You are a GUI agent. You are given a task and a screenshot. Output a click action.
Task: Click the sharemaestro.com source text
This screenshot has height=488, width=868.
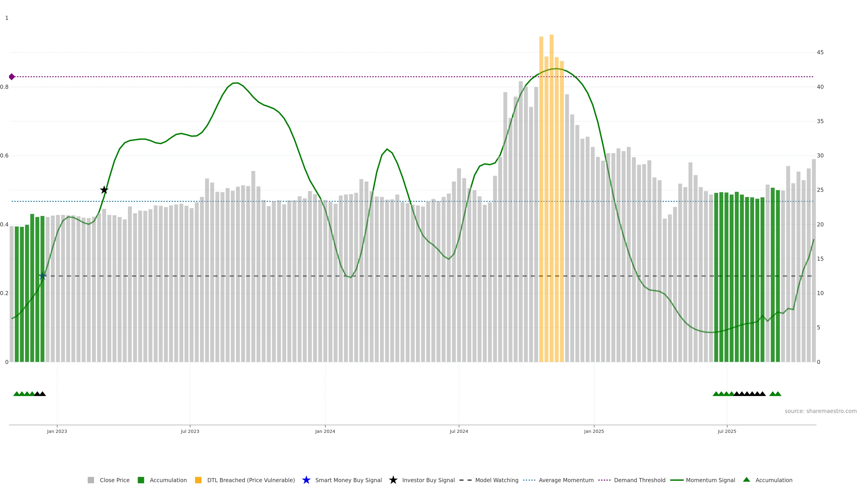820,411
